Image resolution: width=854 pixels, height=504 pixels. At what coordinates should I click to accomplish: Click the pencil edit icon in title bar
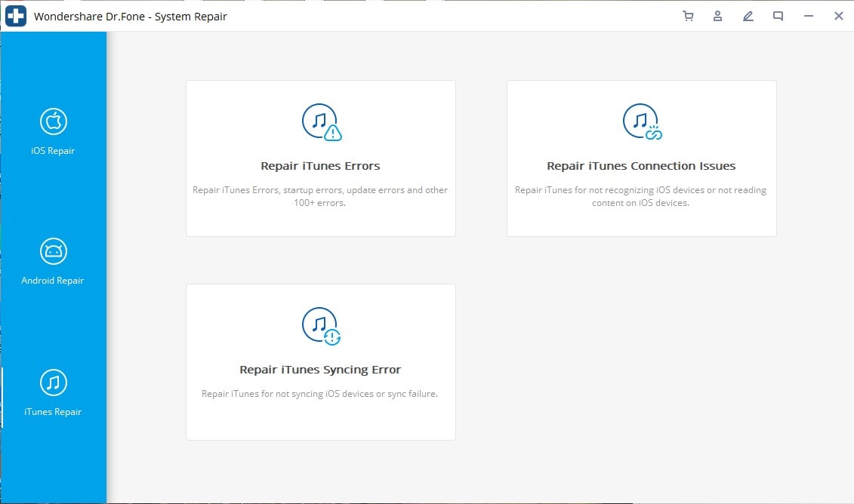coord(748,17)
